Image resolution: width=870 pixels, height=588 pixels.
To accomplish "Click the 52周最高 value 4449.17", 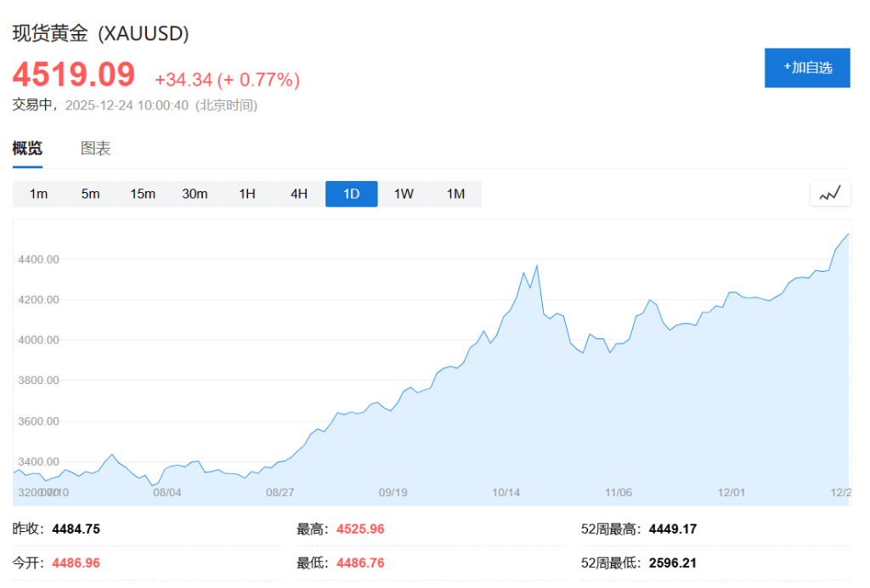I will pos(673,529).
